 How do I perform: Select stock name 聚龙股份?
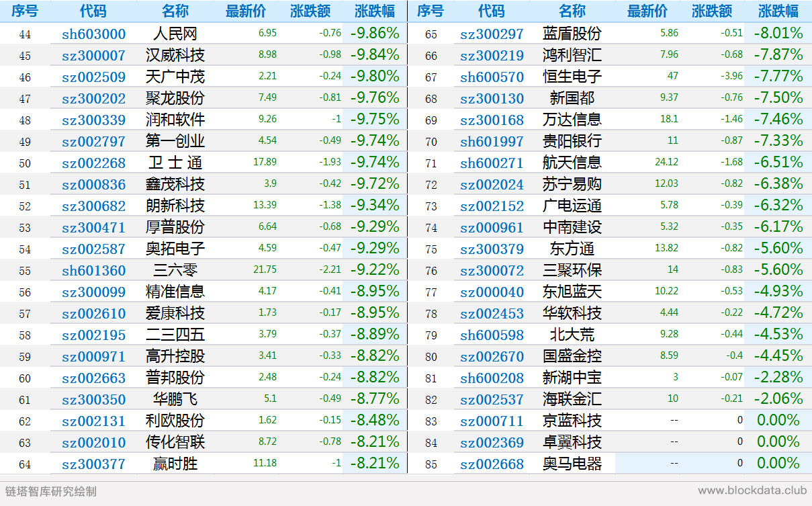pos(175,99)
